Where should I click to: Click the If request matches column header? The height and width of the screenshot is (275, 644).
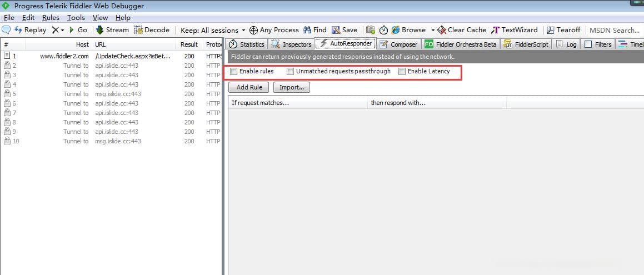click(298, 103)
